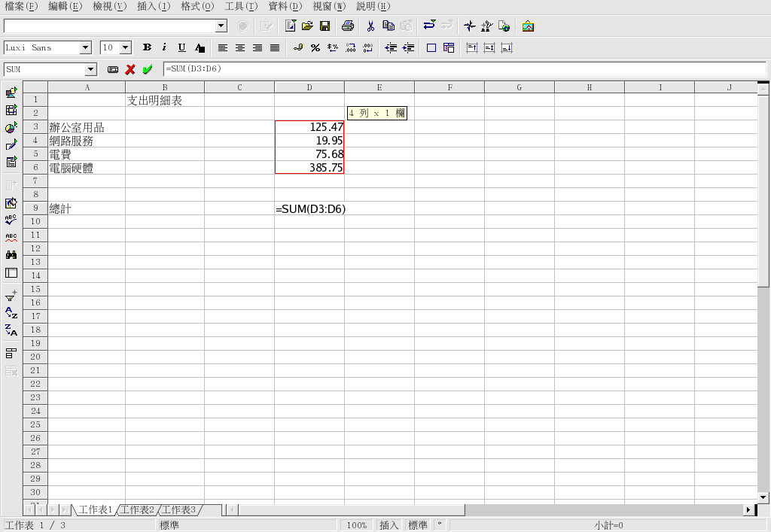Click the Insert Chart icon in sidebar
This screenshot has width=771, height=532.
(11, 128)
